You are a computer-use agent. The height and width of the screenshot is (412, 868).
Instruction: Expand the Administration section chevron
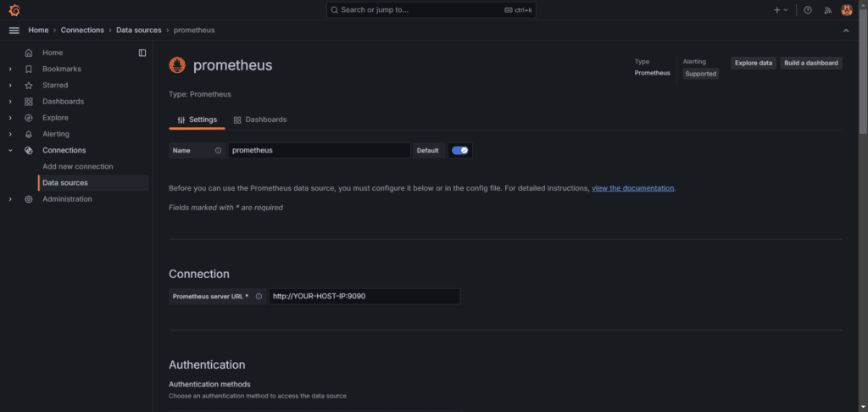point(10,199)
